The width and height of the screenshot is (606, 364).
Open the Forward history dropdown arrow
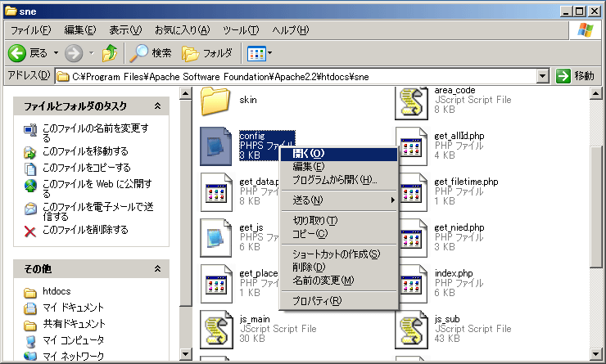[92, 53]
